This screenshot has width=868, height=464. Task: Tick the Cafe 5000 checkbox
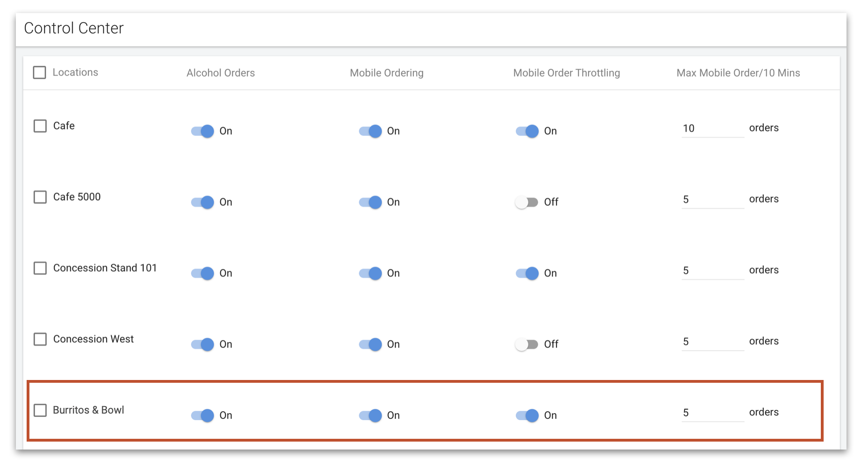[40, 197]
